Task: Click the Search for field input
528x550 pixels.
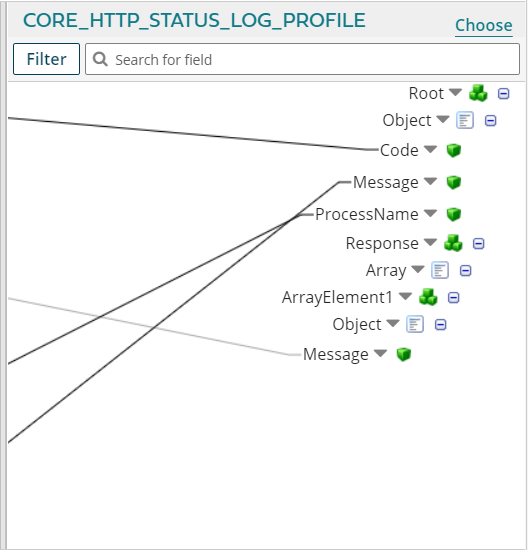Action: [x=302, y=59]
